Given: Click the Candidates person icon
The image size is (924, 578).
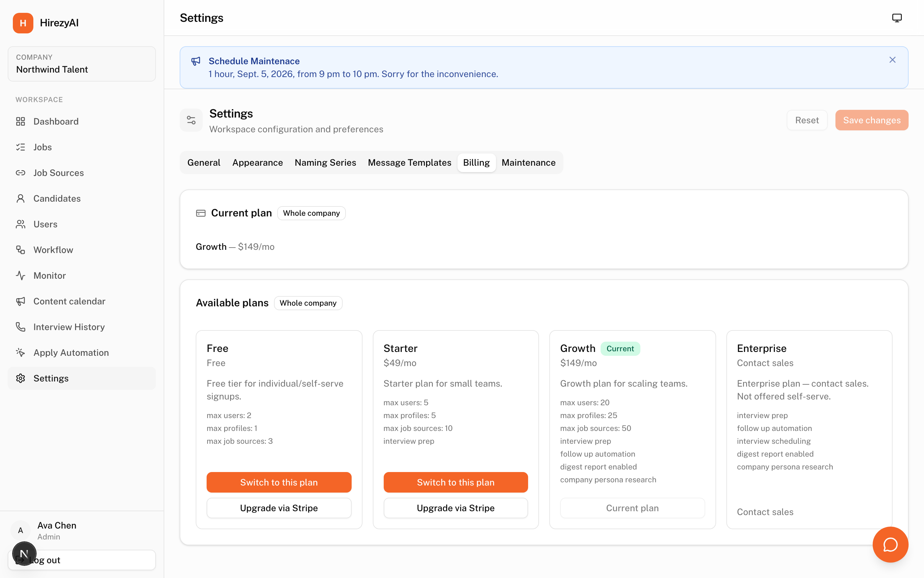Looking at the screenshot, I should tap(21, 198).
